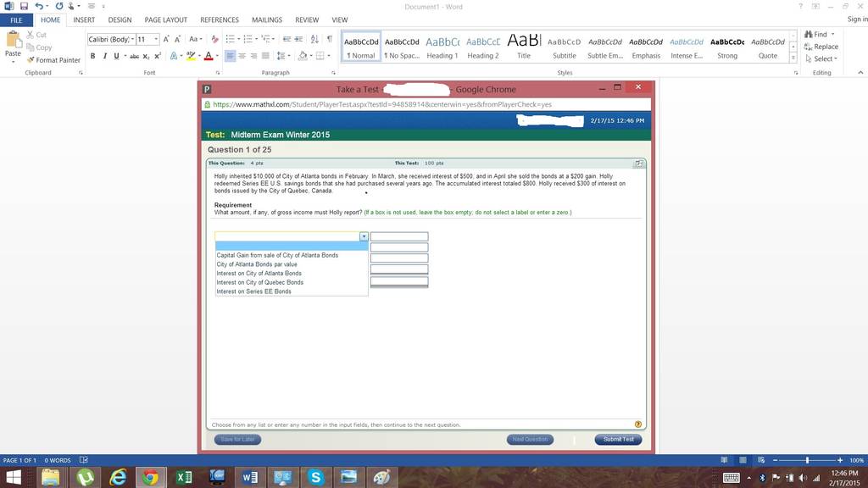Click Text Highlight Color button
The image size is (868, 488).
click(x=191, y=56)
